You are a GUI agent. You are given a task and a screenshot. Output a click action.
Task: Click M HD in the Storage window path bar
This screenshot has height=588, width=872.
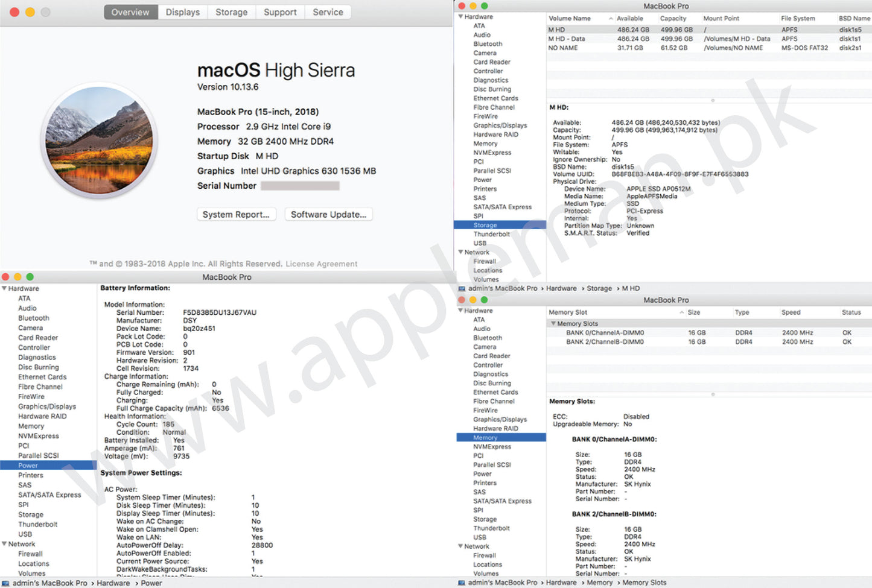[631, 288]
